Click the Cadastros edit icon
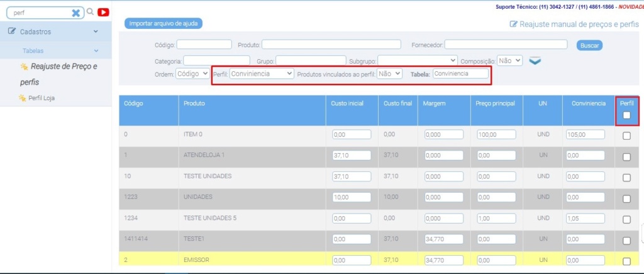The width and height of the screenshot is (644, 274). 12,31
